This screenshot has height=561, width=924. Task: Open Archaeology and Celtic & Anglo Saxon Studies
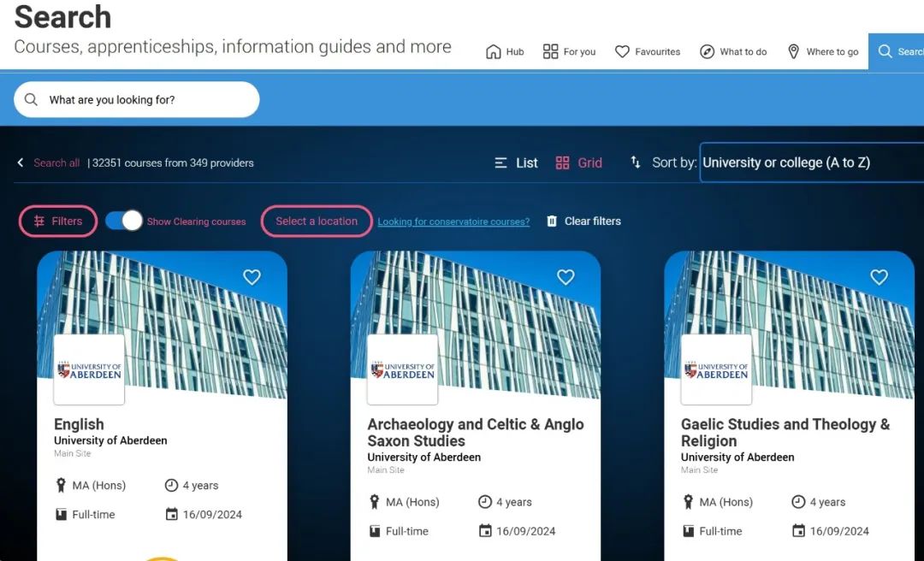[476, 433]
